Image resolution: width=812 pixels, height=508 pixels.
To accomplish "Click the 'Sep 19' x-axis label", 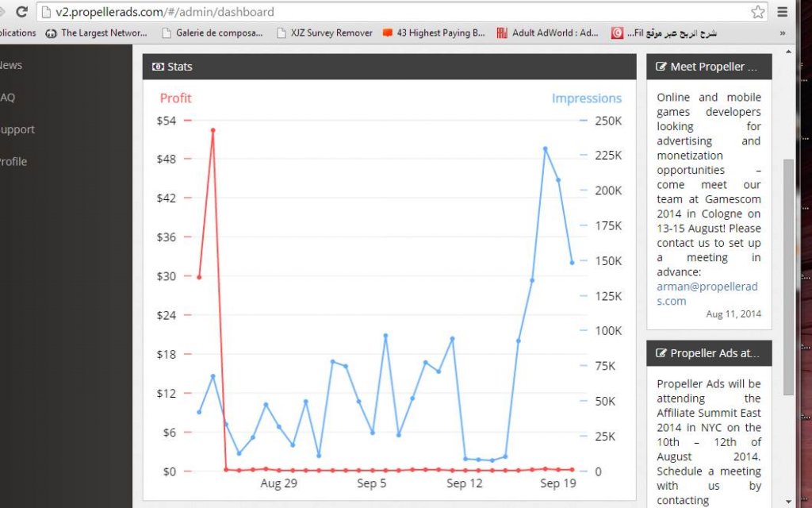I will pyautogui.click(x=558, y=483).
